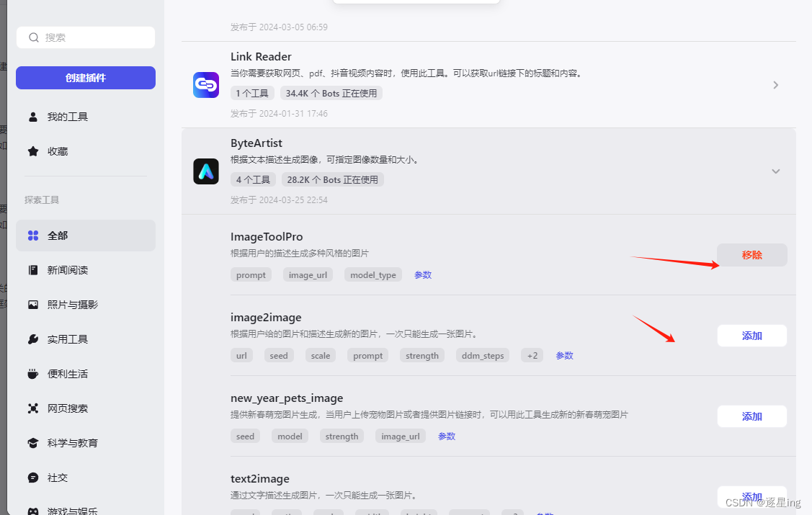Click the ByteArtist plugin title

(x=256, y=143)
